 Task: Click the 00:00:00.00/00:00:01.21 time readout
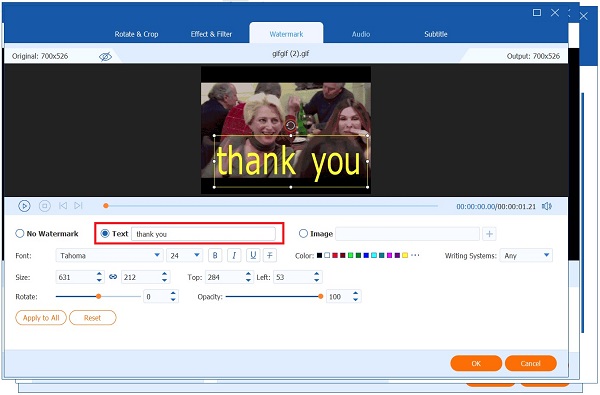click(x=496, y=207)
